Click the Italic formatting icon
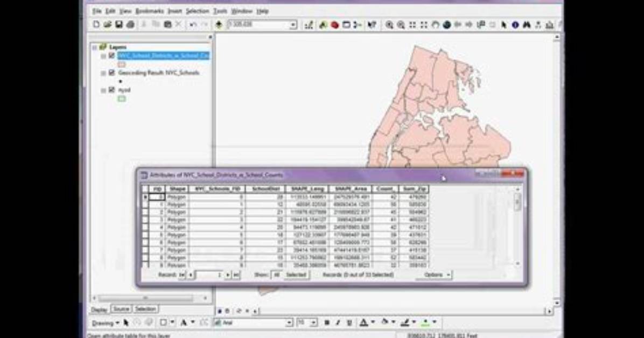644x338 pixels. coord(338,323)
